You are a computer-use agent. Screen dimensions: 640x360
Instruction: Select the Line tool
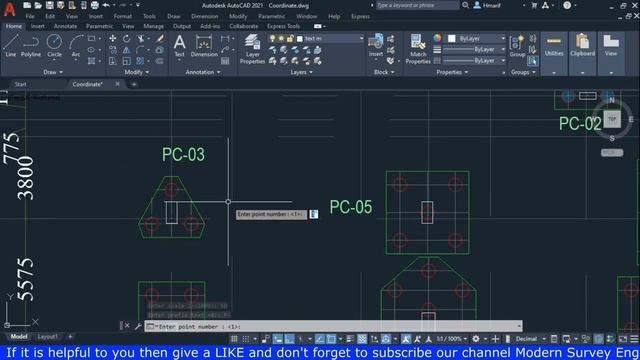[x=11, y=46]
